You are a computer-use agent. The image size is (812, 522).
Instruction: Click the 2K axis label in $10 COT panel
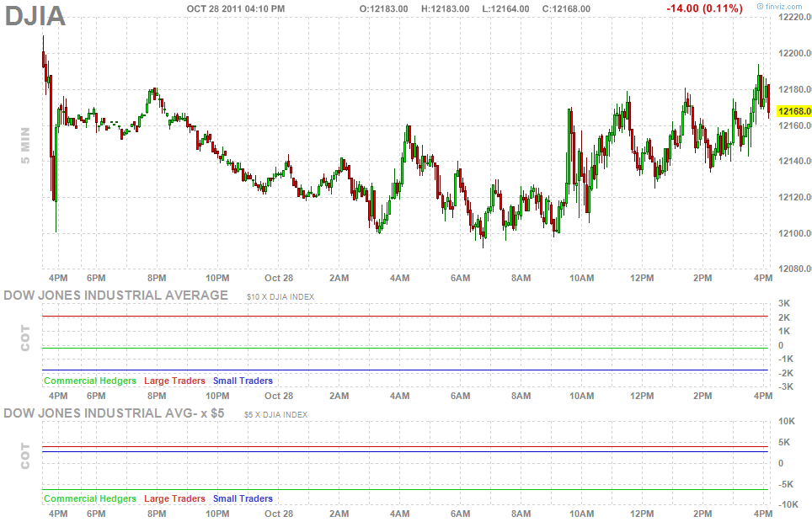(x=784, y=317)
